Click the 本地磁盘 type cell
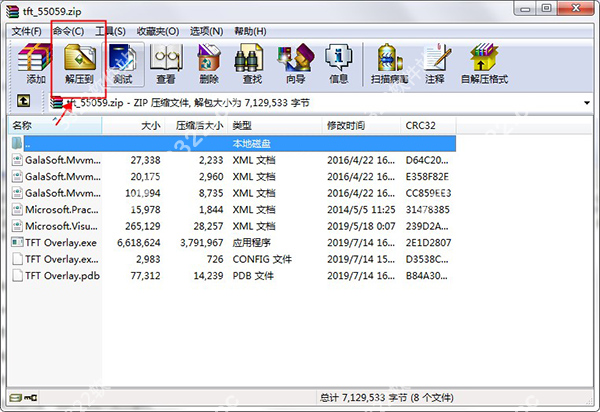Viewport: 600px width, 412px height. [x=251, y=143]
